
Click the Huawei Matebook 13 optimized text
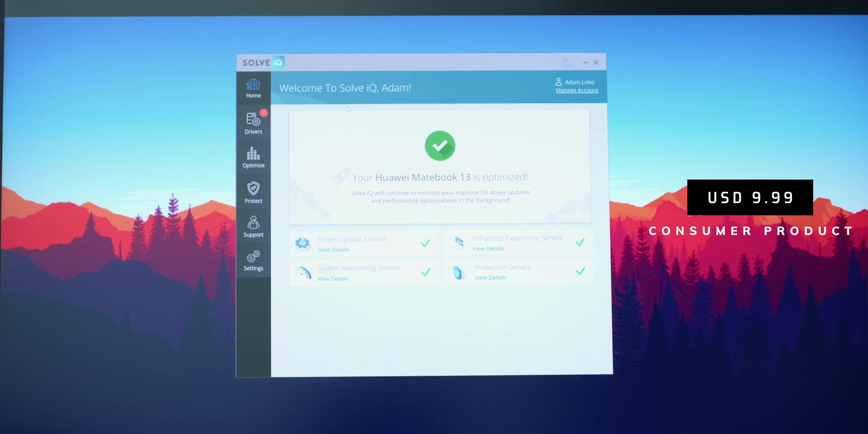(440, 177)
